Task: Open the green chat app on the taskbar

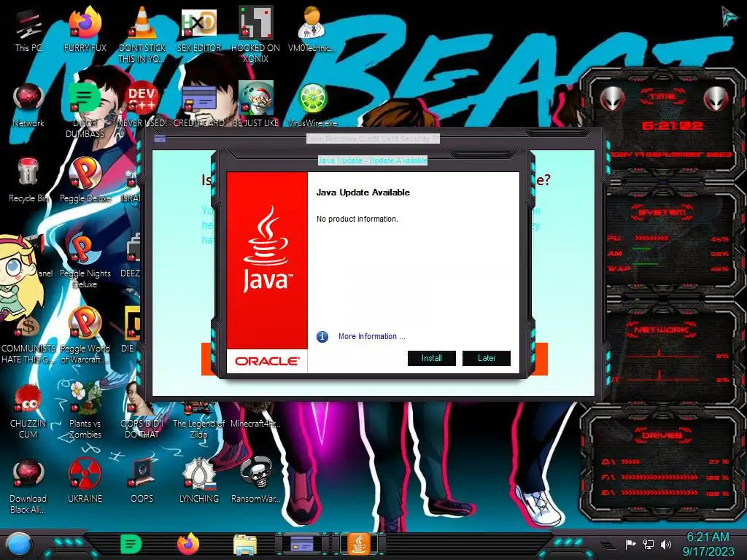Action: (131, 544)
